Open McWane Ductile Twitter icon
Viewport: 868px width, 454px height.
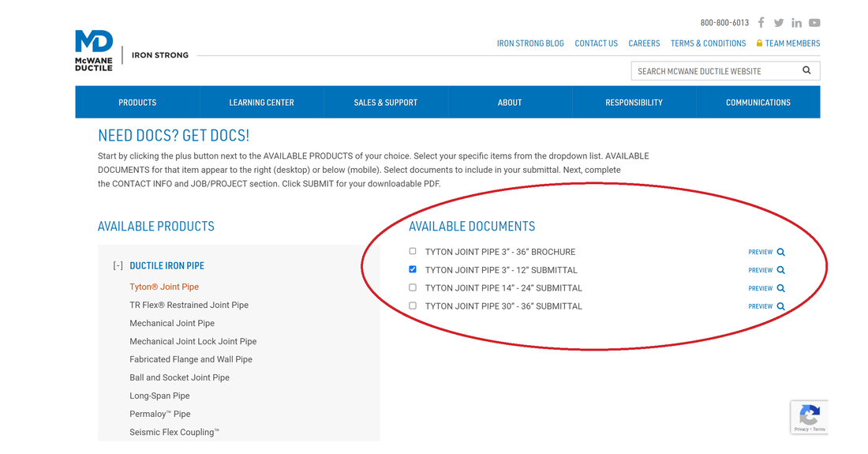tap(778, 23)
